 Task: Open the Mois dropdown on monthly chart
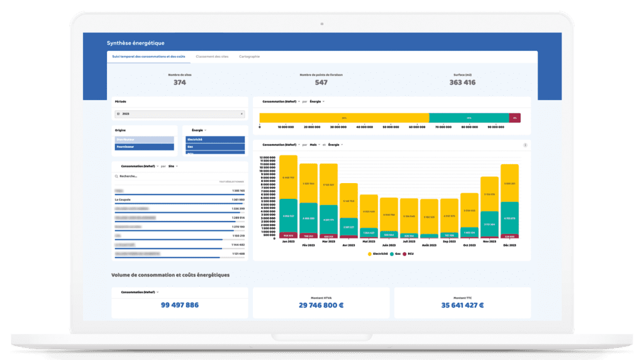[x=313, y=145]
